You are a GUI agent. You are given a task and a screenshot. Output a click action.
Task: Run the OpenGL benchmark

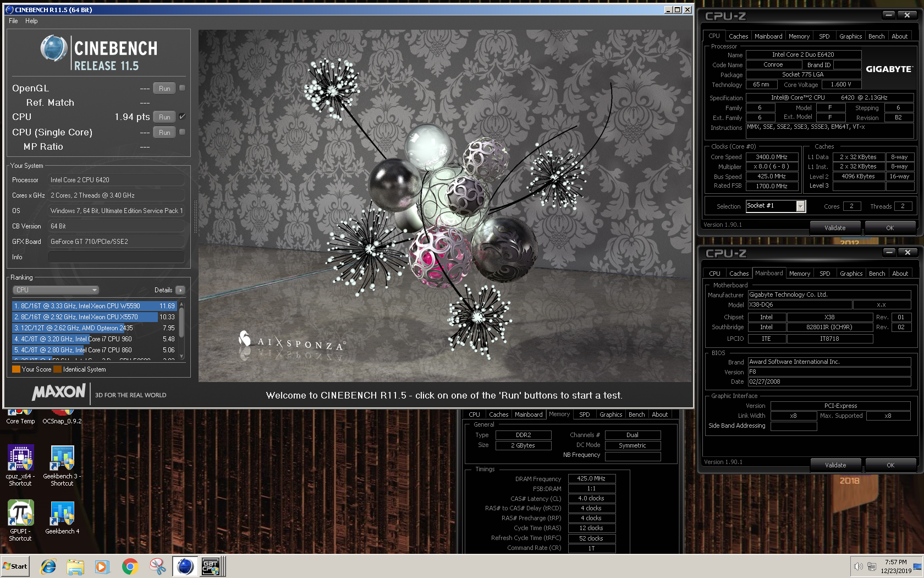pyautogui.click(x=164, y=88)
